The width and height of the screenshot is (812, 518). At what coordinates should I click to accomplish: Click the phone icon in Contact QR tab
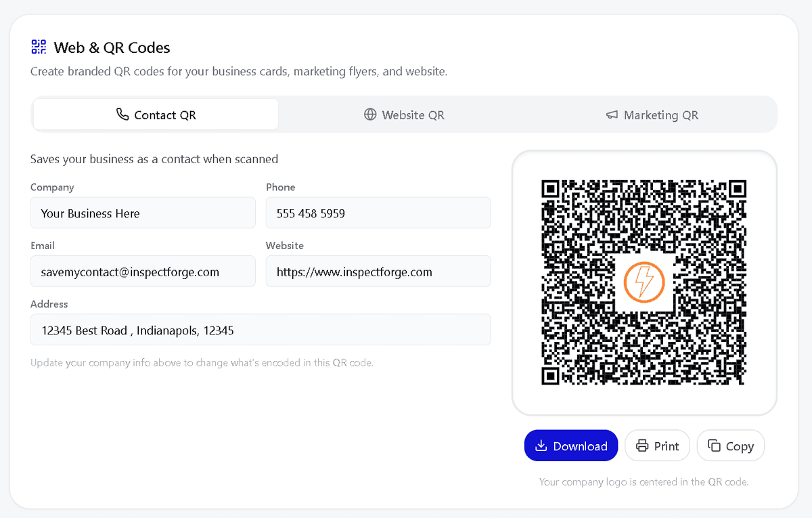pos(122,114)
